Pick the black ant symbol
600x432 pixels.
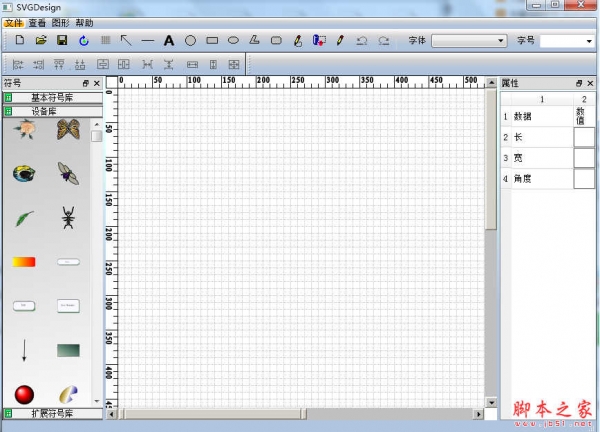pyautogui.click(x=68, y=218)
